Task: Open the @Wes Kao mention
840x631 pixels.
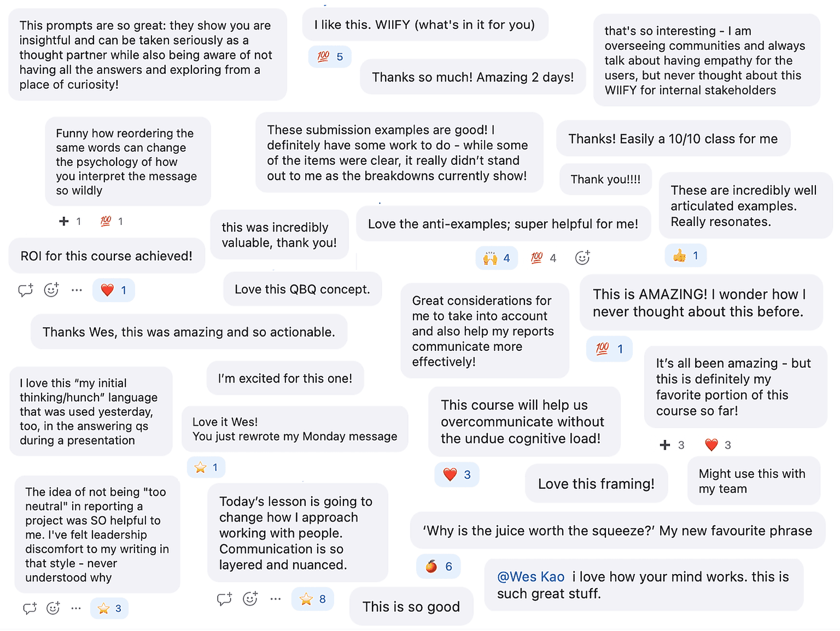Action: [x=530, y=577]
